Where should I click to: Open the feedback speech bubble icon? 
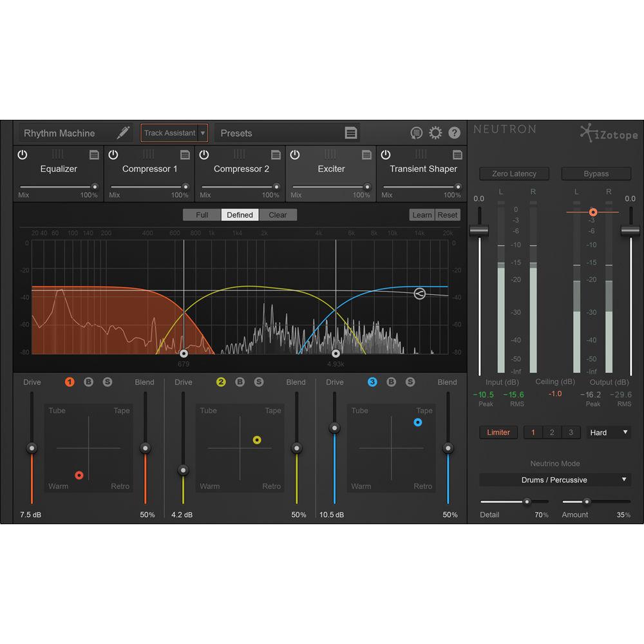click(415, 133)
